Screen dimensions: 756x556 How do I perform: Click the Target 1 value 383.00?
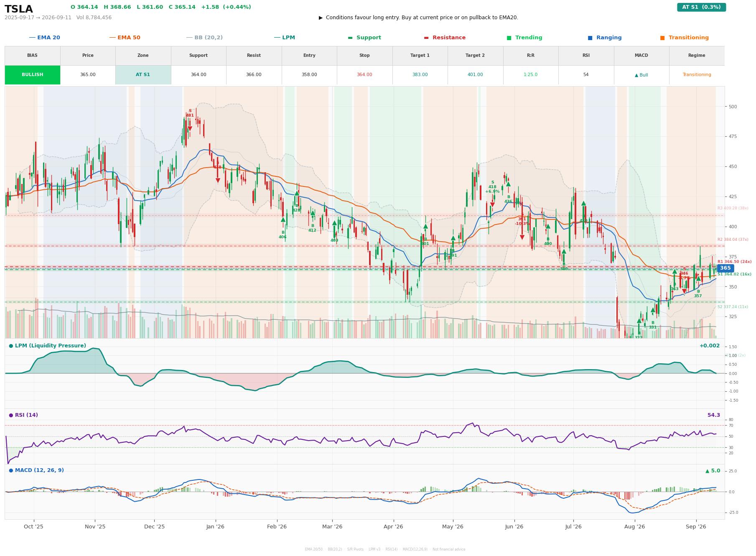(420, 75)
